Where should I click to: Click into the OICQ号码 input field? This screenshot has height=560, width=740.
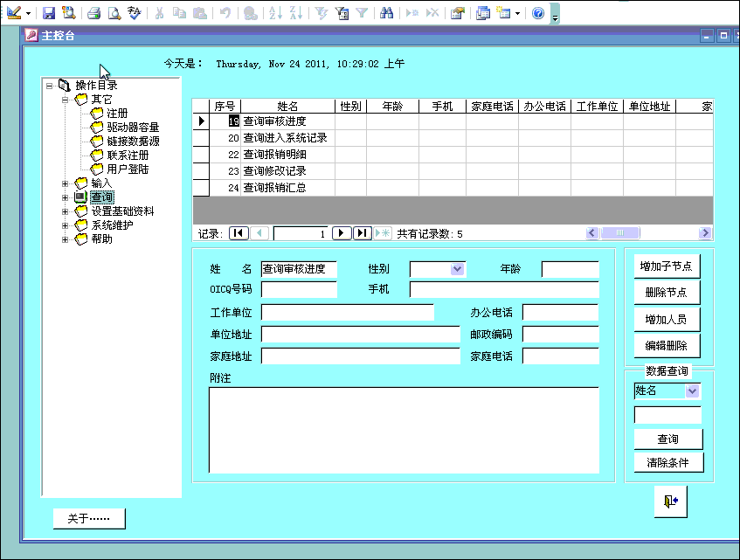point(299,289)
